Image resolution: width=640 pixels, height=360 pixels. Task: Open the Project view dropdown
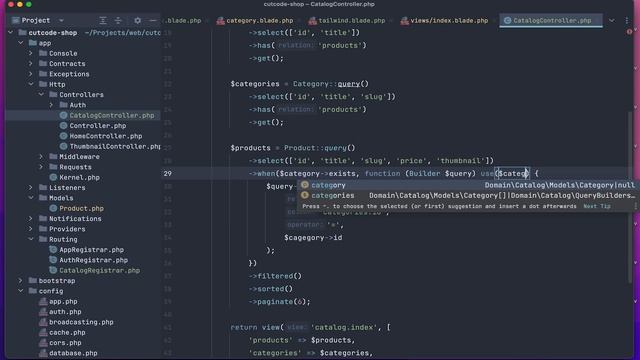click(61, 20)
